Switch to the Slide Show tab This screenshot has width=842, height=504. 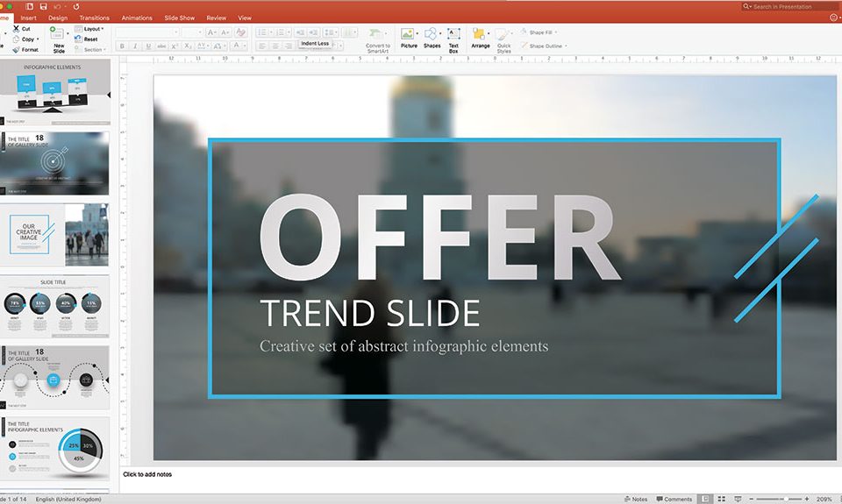pos(179,18)
